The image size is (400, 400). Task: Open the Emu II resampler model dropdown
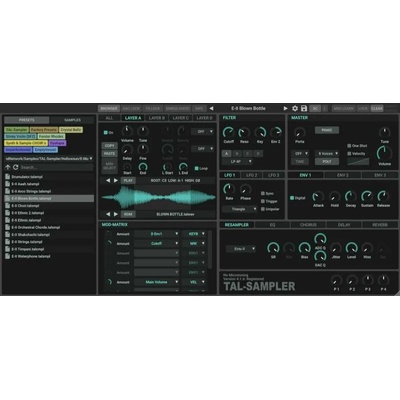click(x=241, y=249)
